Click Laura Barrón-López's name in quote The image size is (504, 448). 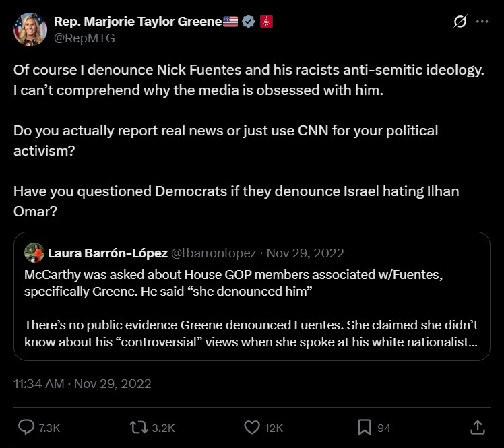tap(108, 253)
